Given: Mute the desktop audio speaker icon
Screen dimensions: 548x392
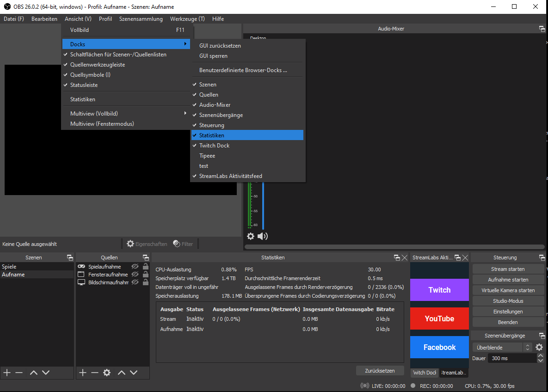Looking at the screenshot, I should click(263, 236).
